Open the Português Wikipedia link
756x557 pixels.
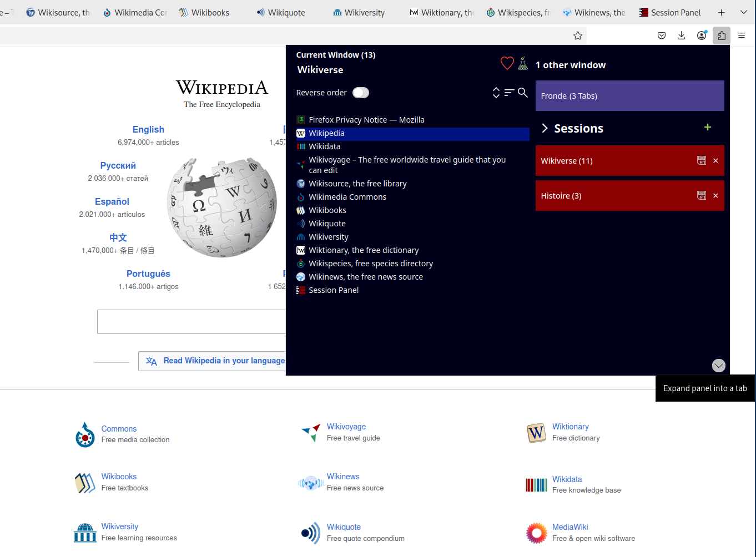(148, 274)
